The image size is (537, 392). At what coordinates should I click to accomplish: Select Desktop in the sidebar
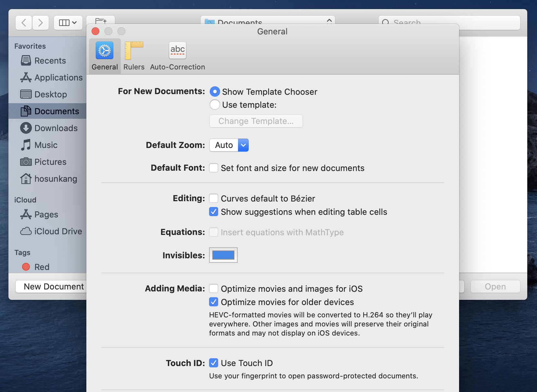pos(47,94)
